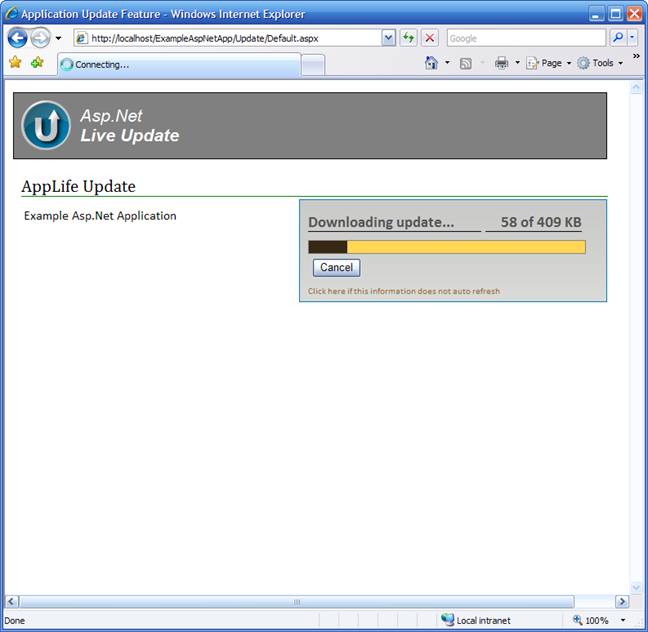Open a new blank tab
This screenshot has width=648, height=632.
(x=313, y=65)
